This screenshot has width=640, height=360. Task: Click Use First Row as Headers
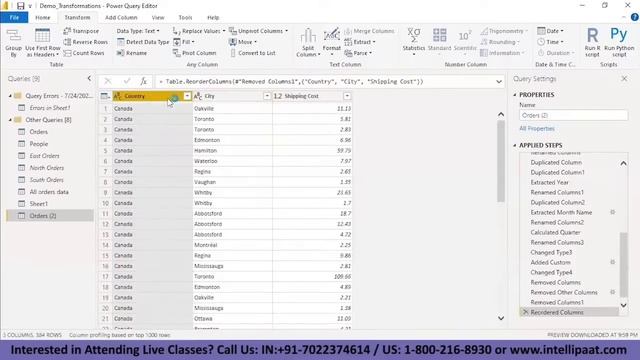[x=42, y=42]
